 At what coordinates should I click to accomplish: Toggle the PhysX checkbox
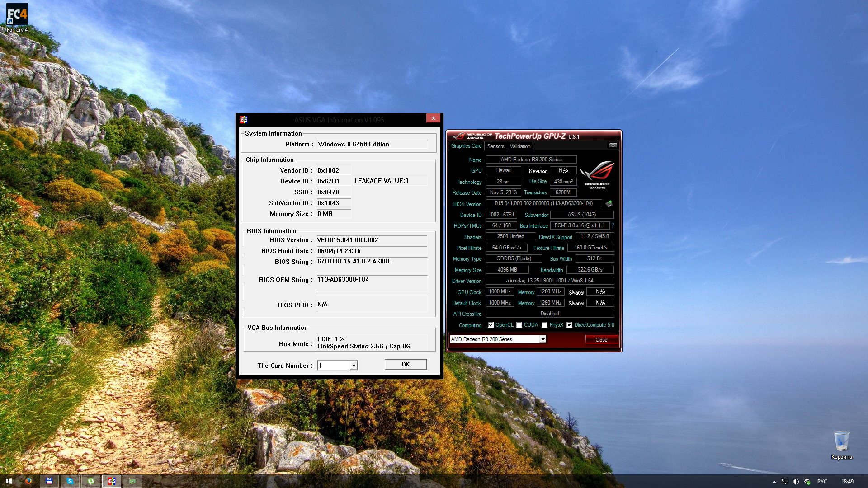(545, 325)
